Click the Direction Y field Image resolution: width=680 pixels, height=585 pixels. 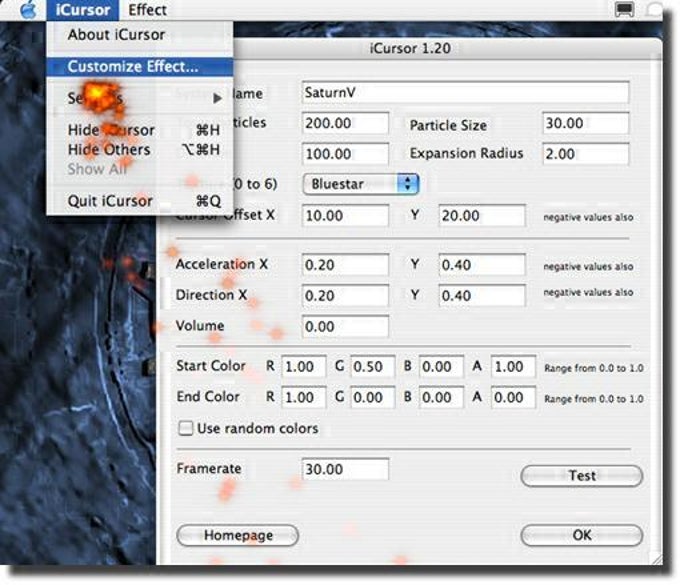click(x=482, y=295)
